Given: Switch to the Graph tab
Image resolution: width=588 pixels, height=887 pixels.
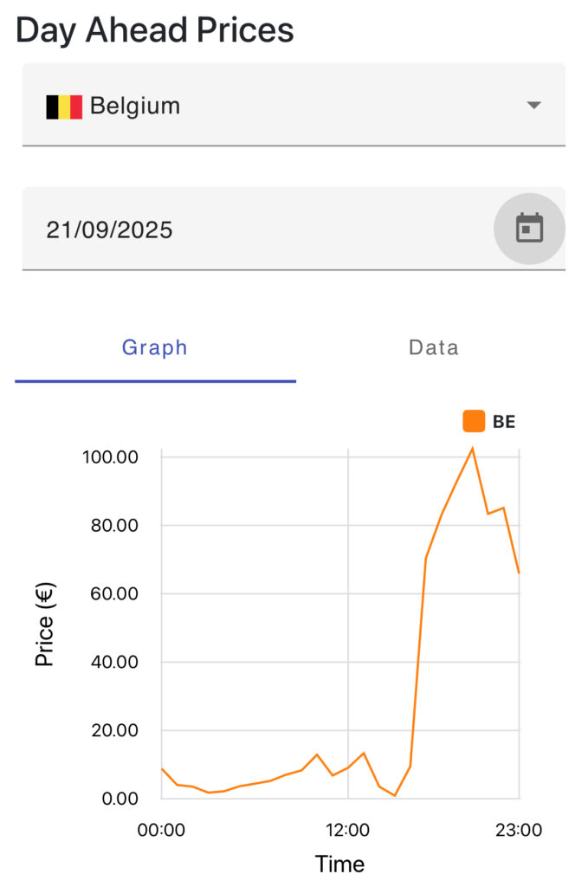Looking at the screenshot, I should tap(155, 348).
